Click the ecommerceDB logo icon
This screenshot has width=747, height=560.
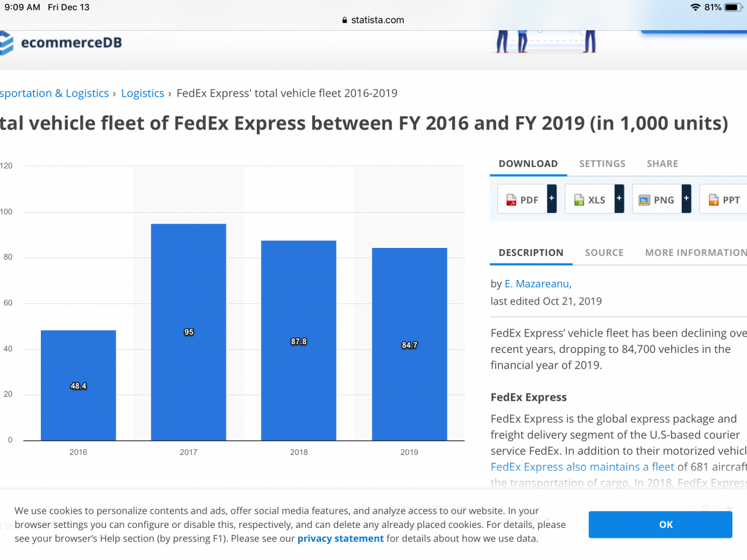(x=6, y=43)
